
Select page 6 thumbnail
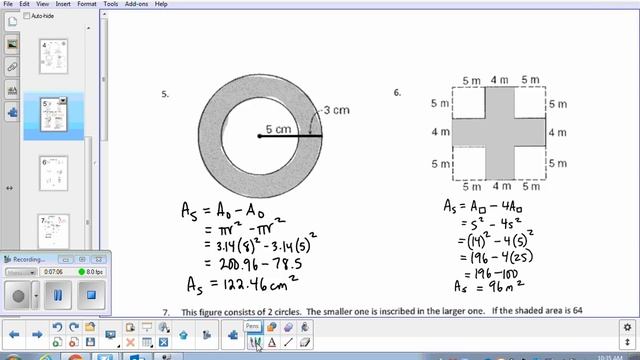(x=53, y=173)
